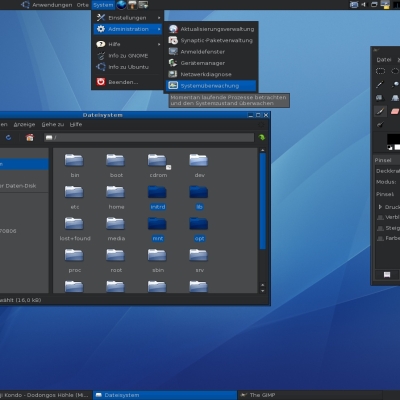Screen dimensions: 400x400
Task: Open the Gehe zu menu in Dateisystem
Action: tap(53, 124)
